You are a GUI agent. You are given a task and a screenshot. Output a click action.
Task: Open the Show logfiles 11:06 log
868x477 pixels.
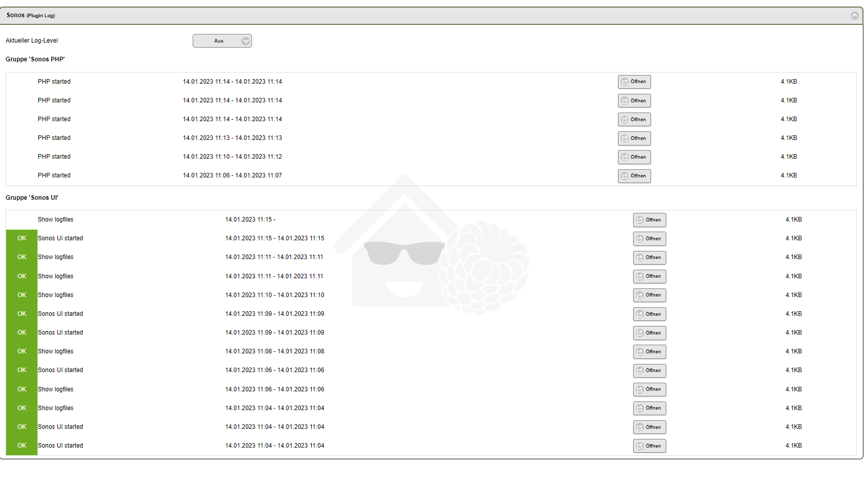pyautogui.click(x=649, y=389)
